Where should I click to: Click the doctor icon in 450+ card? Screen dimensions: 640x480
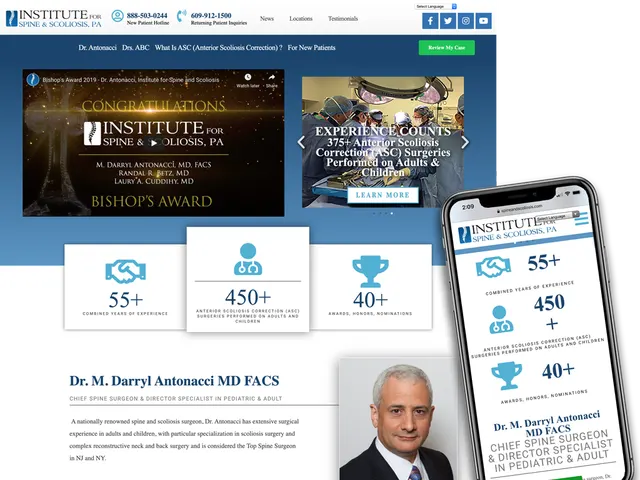(248, 259)
